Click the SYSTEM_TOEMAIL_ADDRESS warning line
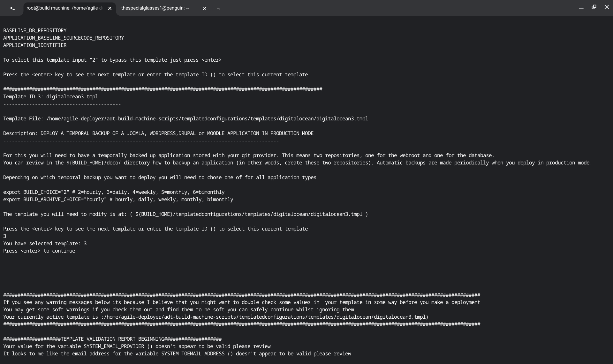Viewport: 613px width, 364px height. tap(177, 354)
